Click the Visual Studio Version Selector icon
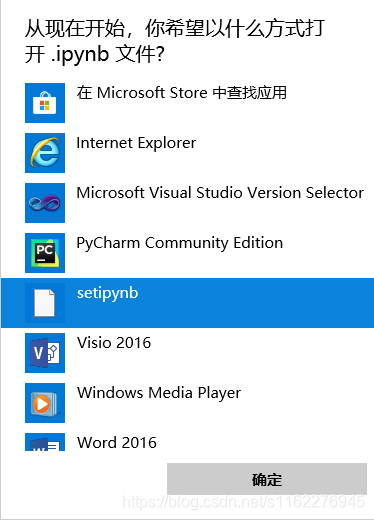This screenshot has height=520, width=374. [x=45, y=203]
